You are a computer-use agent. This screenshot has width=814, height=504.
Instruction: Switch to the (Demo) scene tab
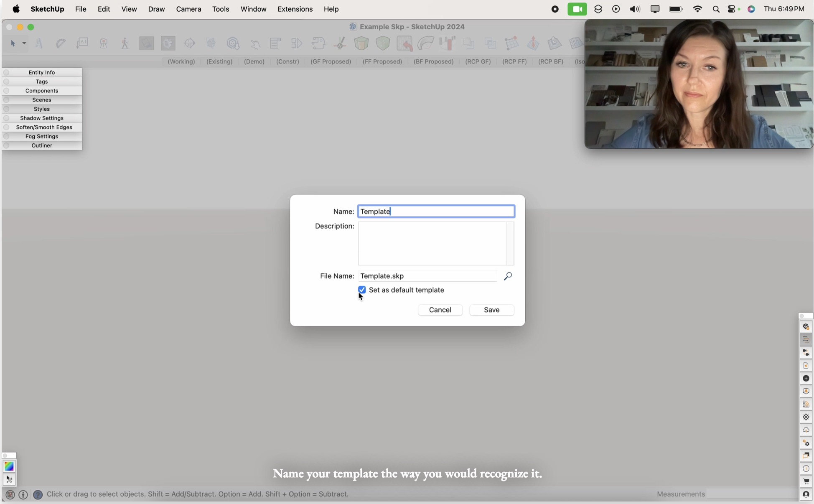254,61
